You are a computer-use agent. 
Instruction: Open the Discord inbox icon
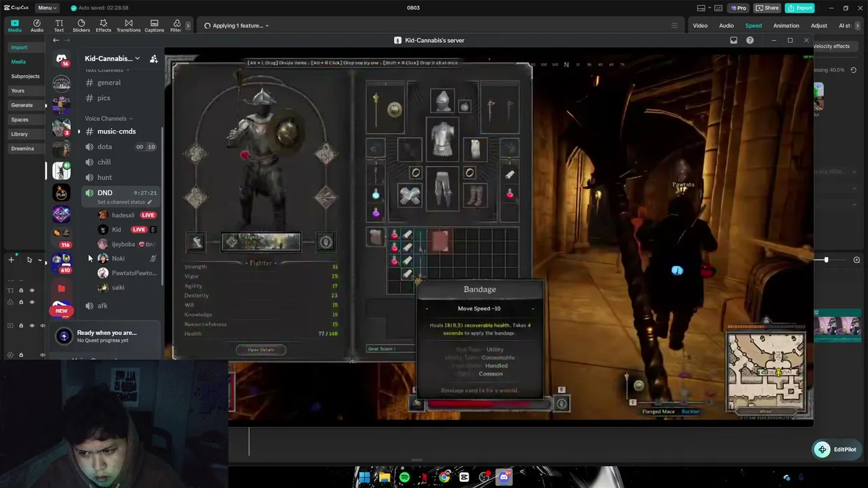734,41
